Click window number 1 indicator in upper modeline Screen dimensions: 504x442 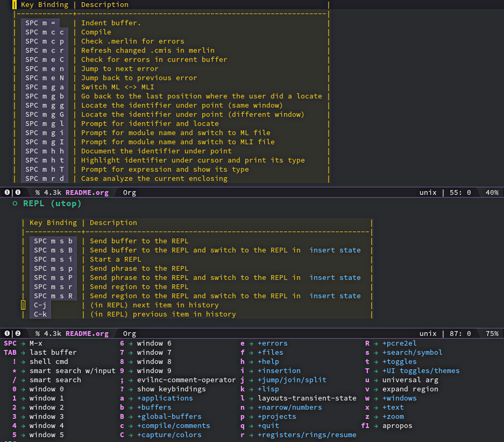pyautogui.click(x=18, y=192)
